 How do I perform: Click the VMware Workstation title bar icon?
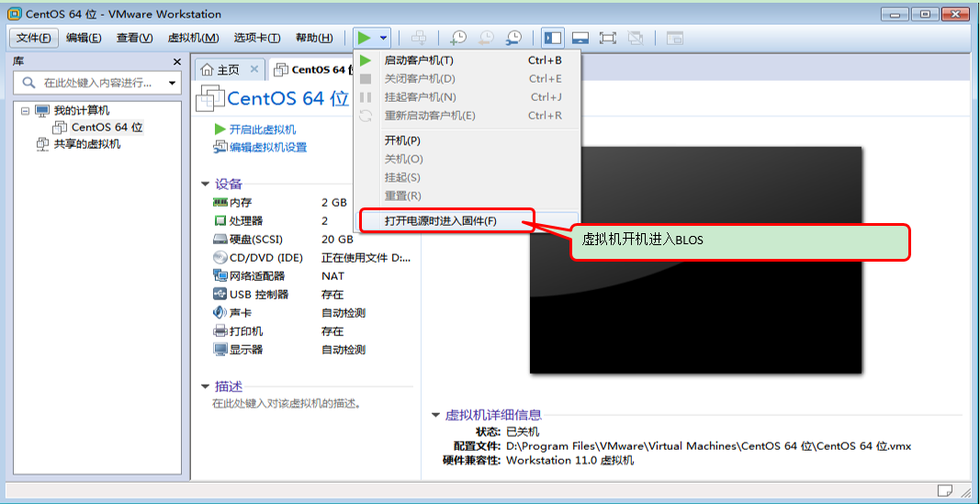pyautogui.click(x=15, y=14)
